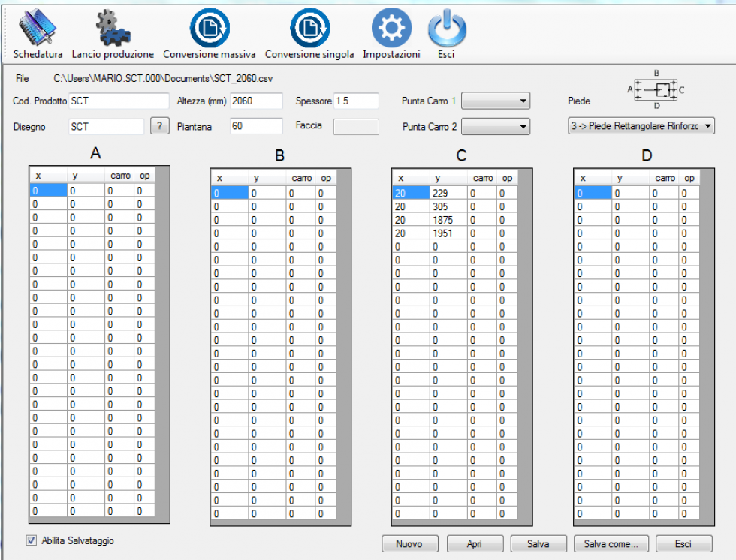Select highlighted first x cell in table D
The width and height of the screenshot is (736, 560).
tap(593, 193)
